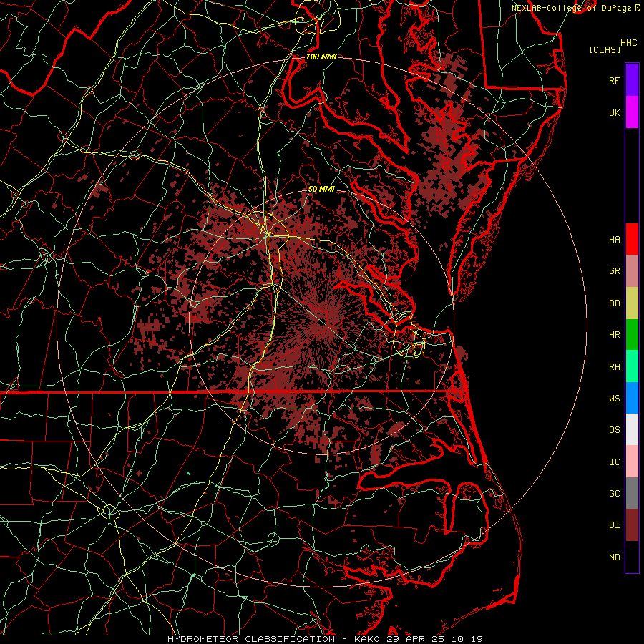Click the RF purple legend swatch
644x644 pixels.
coord(632,80)
